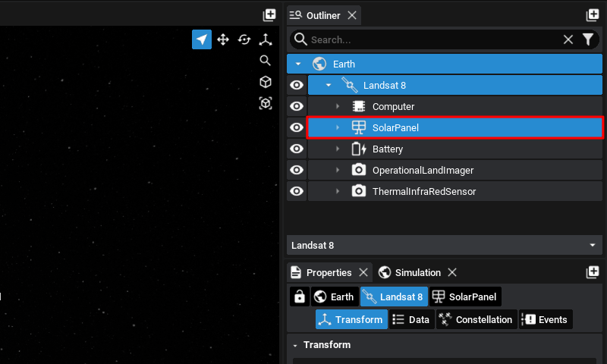The width and height of the screenshot is (607, 364).
Task: Collapse the Earth tree node
Action: coord(298,64)
